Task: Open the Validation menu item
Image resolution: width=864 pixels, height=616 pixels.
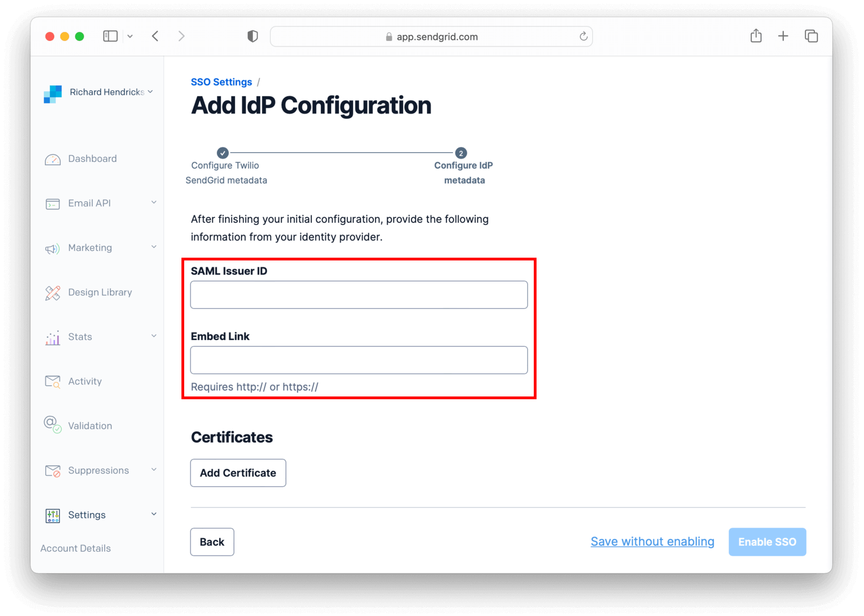Action: pos(90,426)
